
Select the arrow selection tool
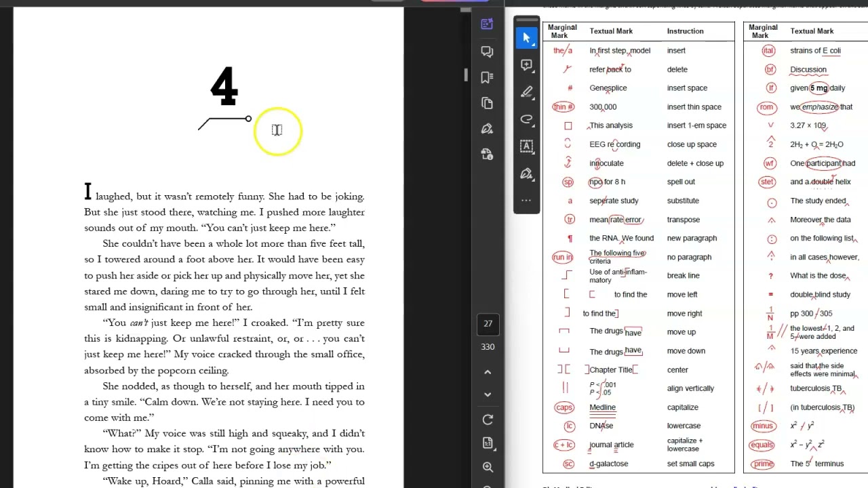(527, 38)
